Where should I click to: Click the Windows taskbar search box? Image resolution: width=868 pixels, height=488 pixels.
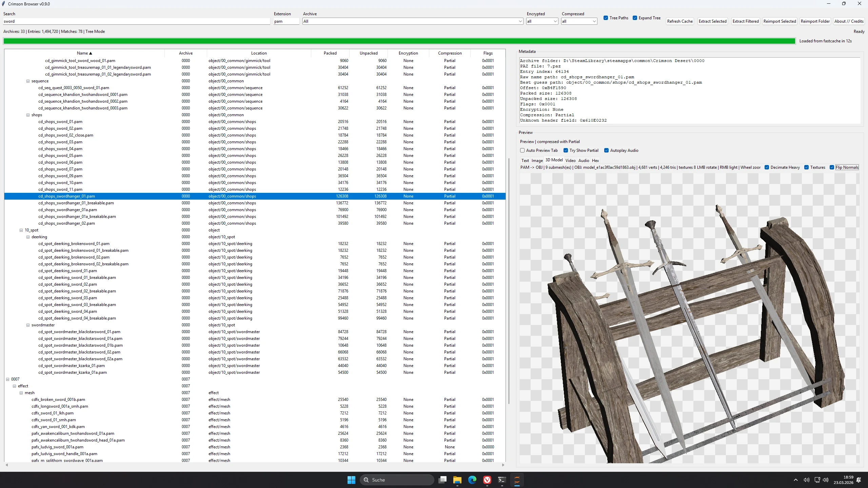click(x=397, y=480)
